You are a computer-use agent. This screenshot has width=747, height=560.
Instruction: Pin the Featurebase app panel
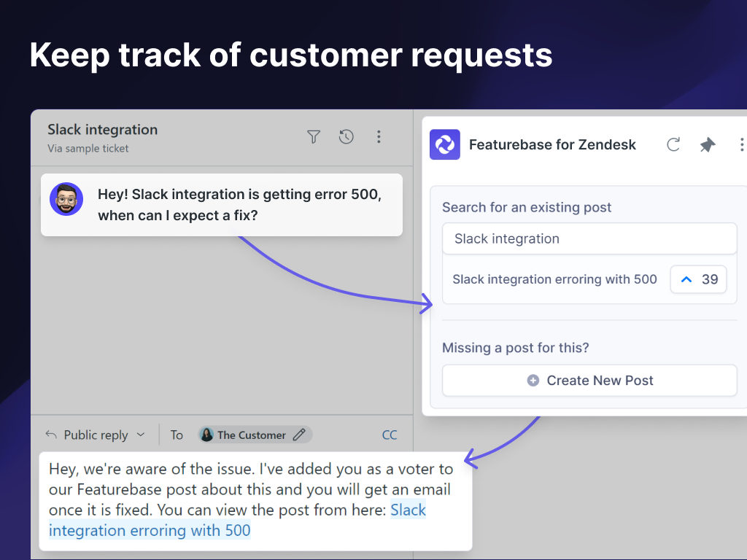(707, 144)
